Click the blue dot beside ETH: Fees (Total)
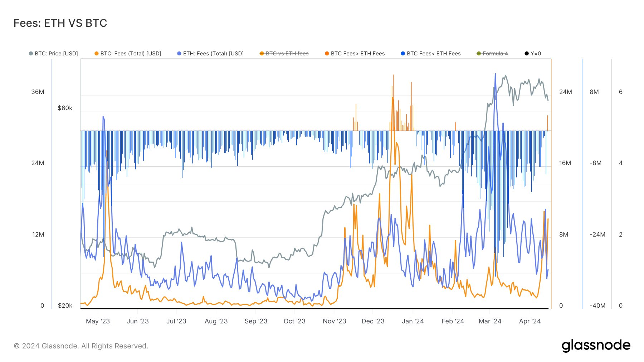Viewport: 644px width, 362px height. click(x=179, y=54)
